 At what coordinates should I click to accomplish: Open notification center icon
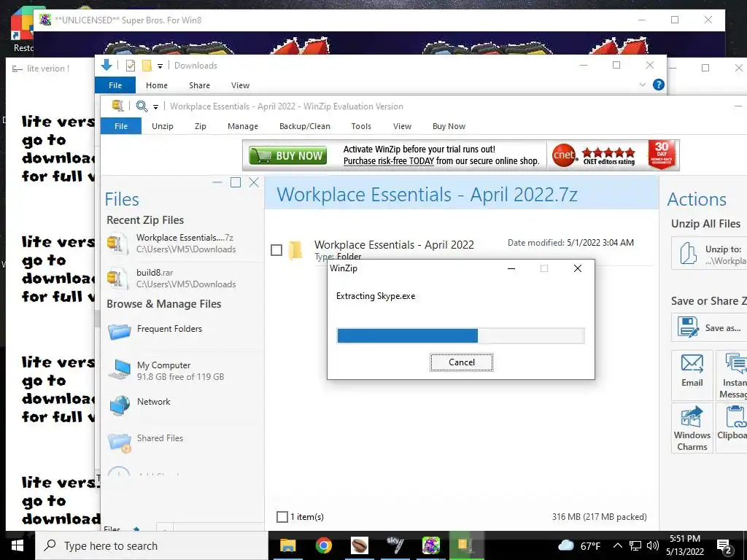[724, 547]
